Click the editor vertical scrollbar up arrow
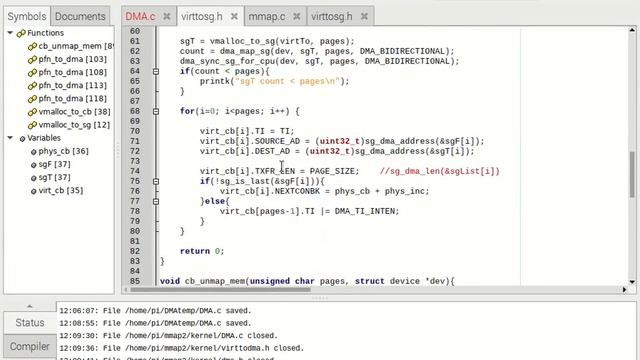 pos(632,30)
